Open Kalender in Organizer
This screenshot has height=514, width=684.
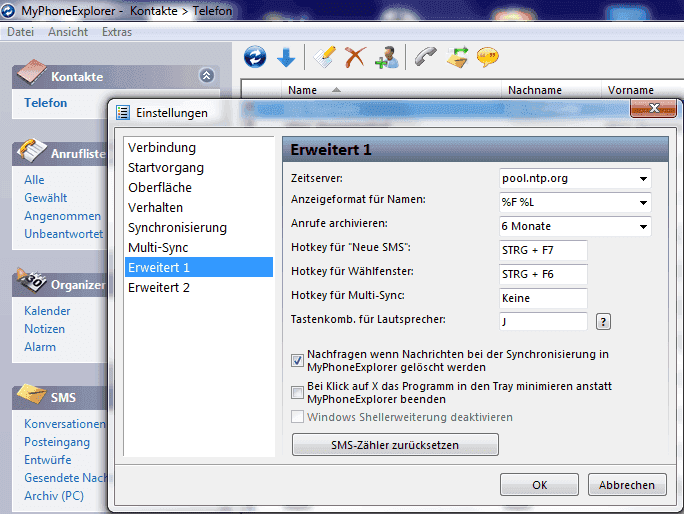coord(47,311)
